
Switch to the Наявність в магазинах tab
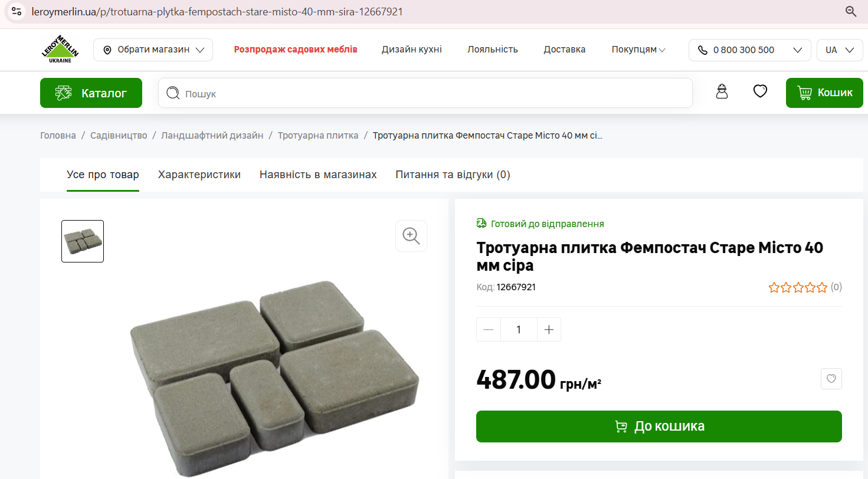[318, 175]
